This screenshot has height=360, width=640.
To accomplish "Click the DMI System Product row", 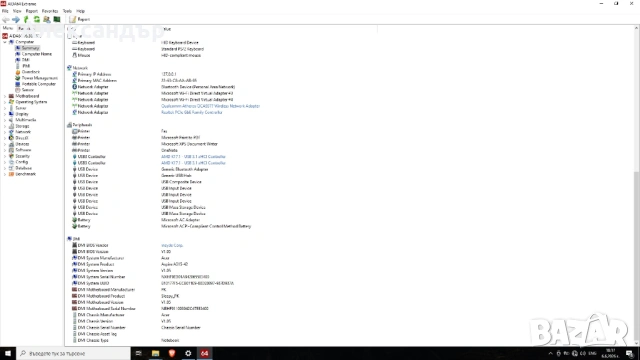I will point(130,264).
